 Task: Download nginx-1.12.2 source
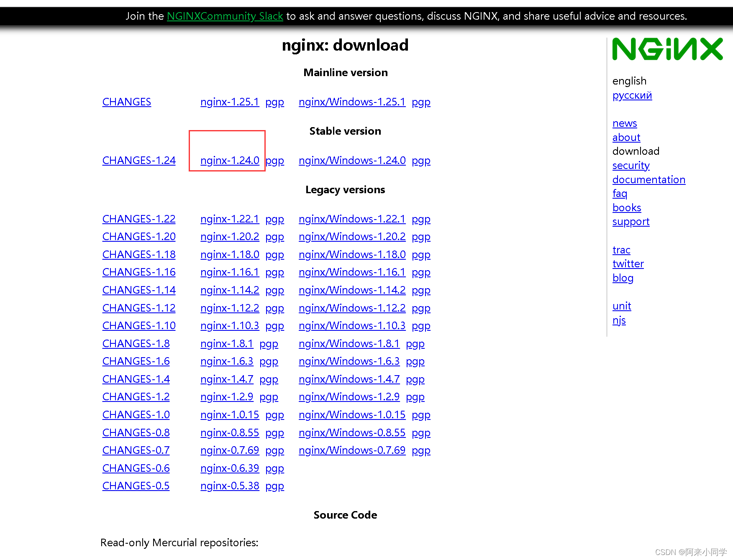point(230,308)
